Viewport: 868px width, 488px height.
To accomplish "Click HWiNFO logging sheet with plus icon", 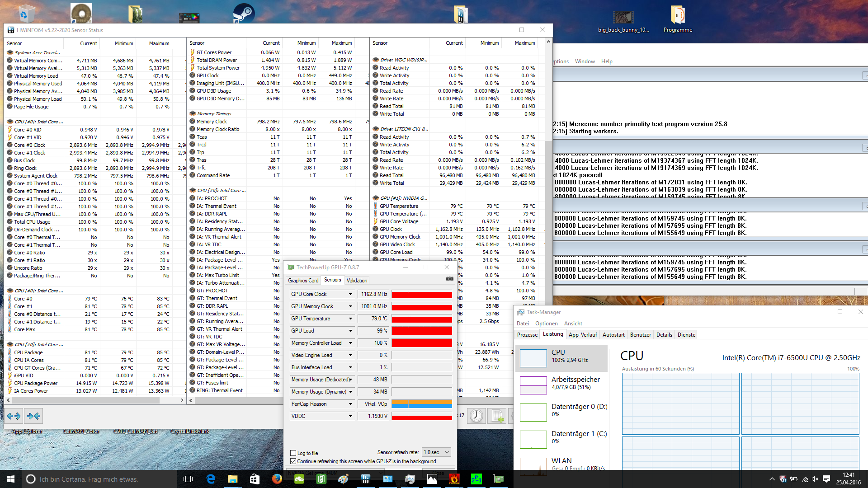I will point(498,416).
